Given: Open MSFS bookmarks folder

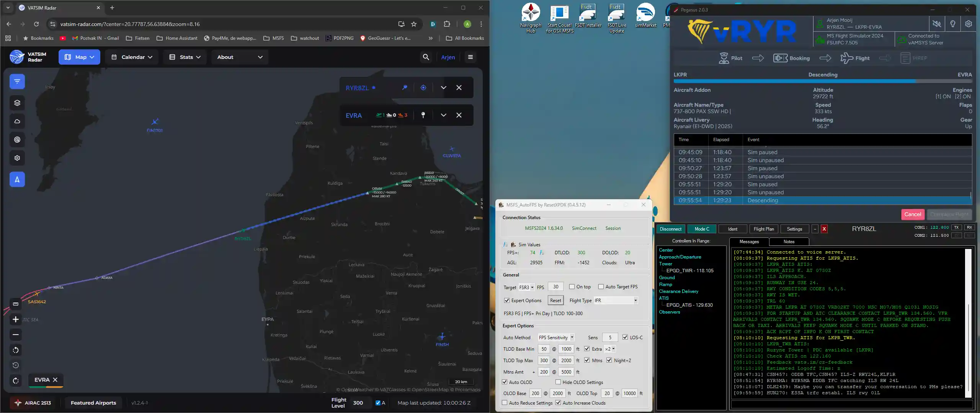Looking at the screenshot, I should [x=274, y=38].
